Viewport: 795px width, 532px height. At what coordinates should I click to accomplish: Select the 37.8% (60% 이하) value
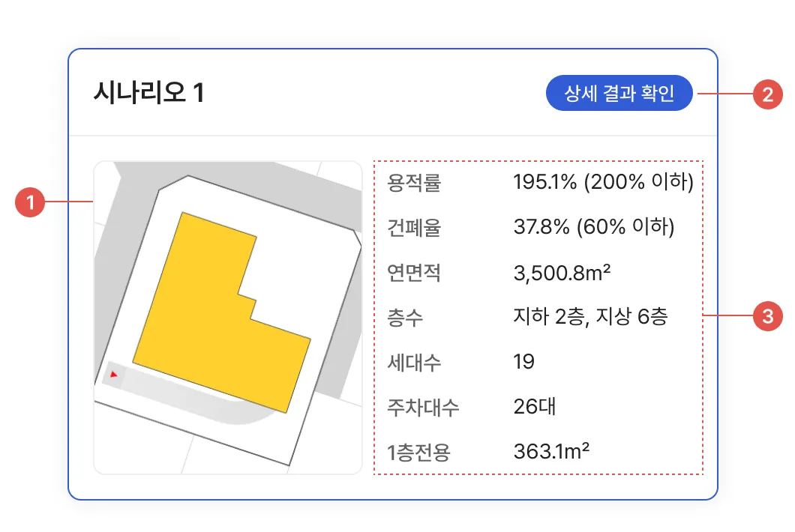point(594,227)
